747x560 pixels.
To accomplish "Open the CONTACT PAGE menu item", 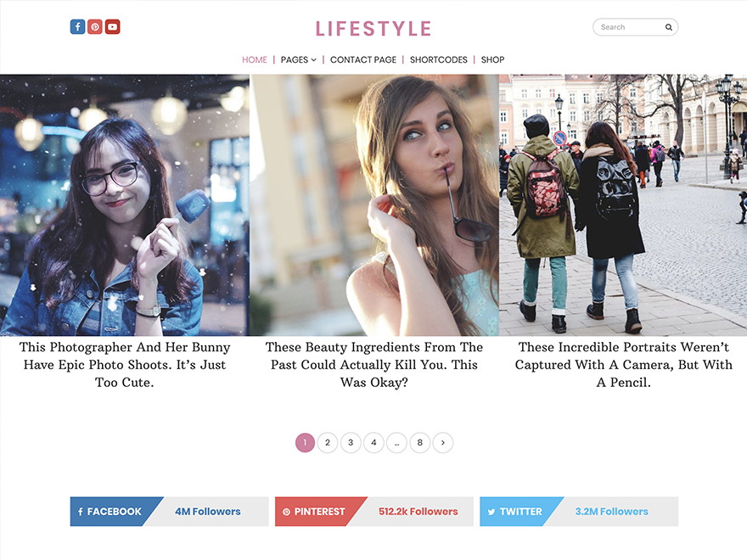I will pos(363,59).
